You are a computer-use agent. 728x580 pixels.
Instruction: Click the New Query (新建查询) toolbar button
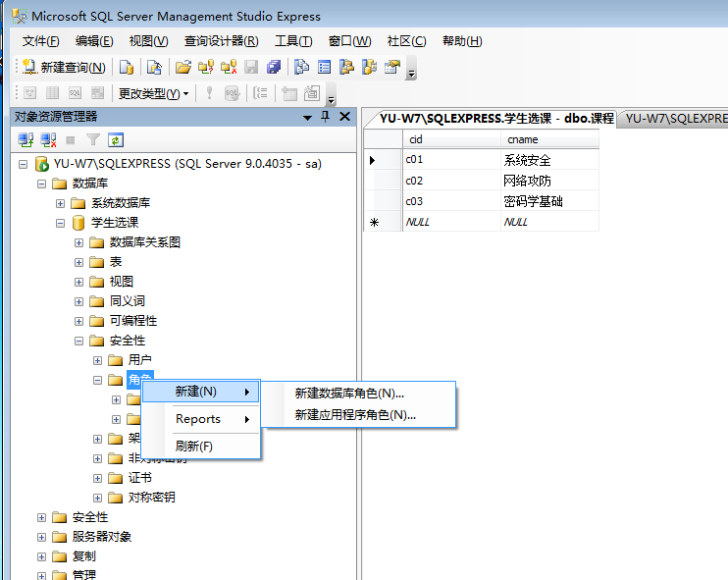pos(64,68)
